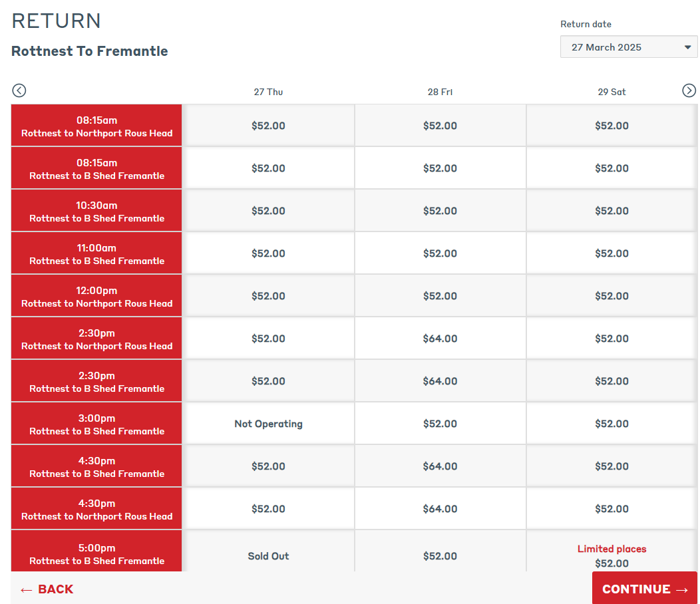Choose 10:30am fare on 29 Sat

(612, 211)
